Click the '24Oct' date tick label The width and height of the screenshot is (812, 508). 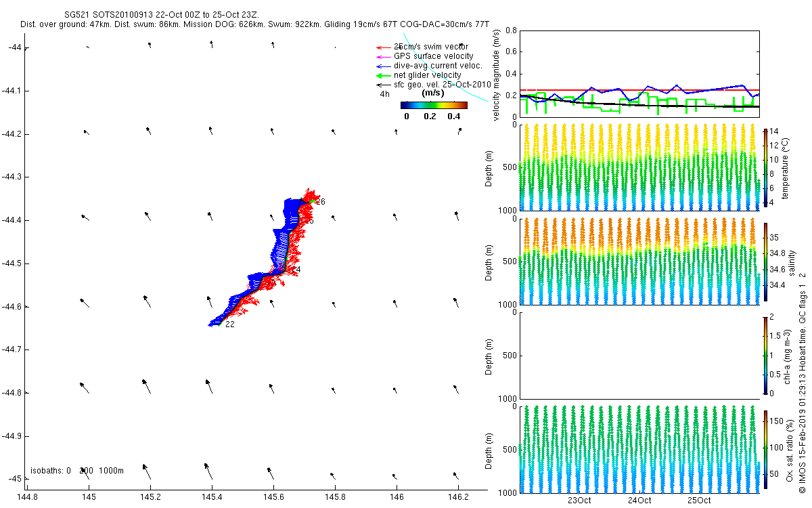click(x=639, y=501)
